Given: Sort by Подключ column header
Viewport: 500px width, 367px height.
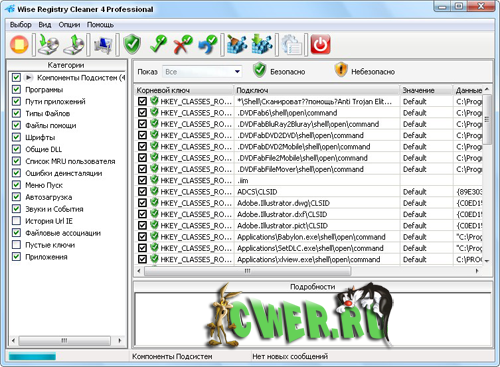Looking at the screenshot, I should tap(316, 90).
